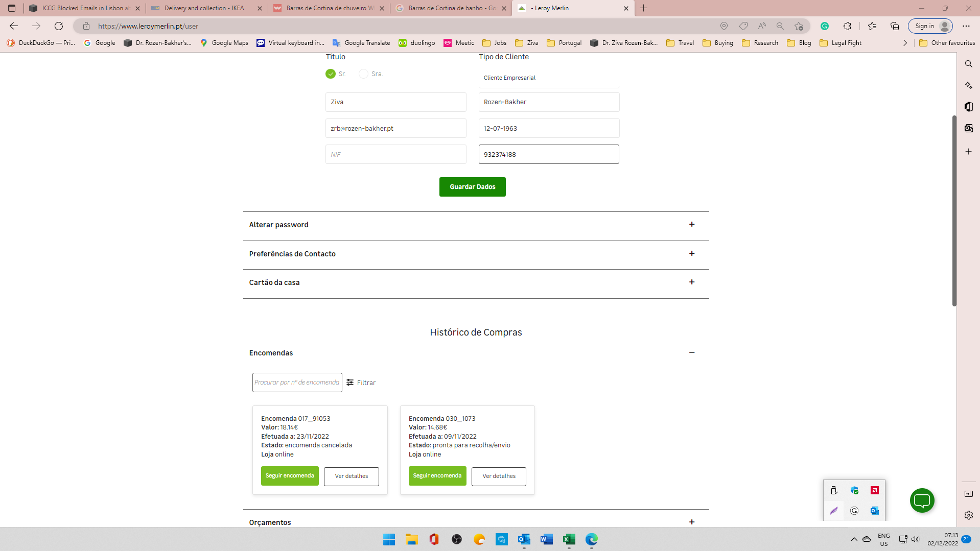Click the empty NIF input field
The height and width of the screenshot is (551, 980).
tap(395, 154)
